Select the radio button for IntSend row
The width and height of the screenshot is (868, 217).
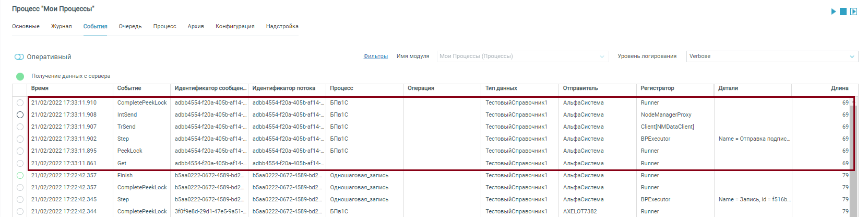(20, 115)
